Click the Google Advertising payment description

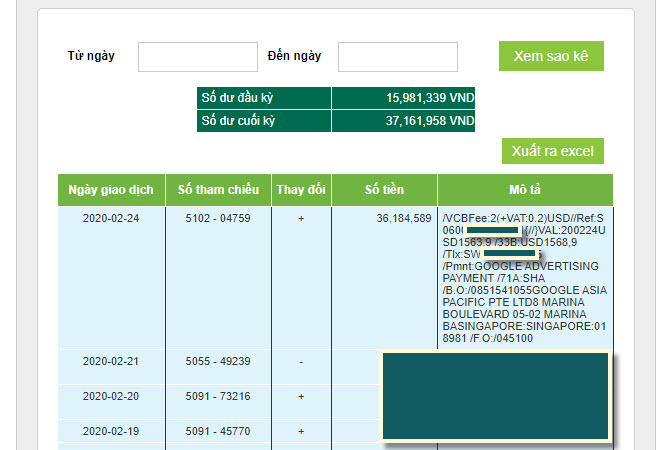pos(524,278)
